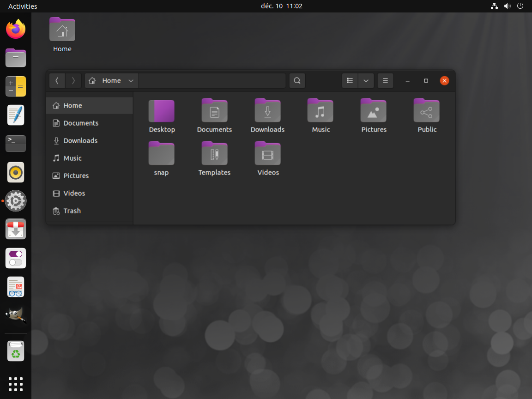
Task: Click the volume icon in top bar
Action: tap(507, 6)
